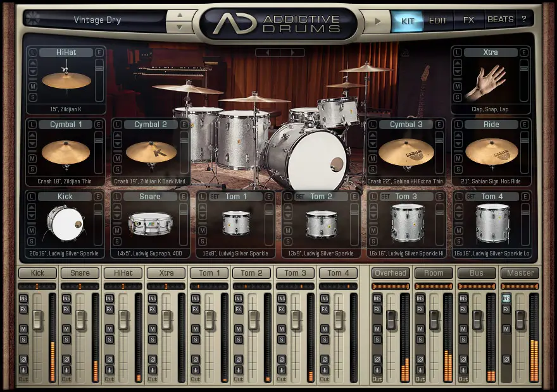The width and height of the screenshot is (557, 392).
Task: Click Kick slot down arrow for next sample
Action: click(32, 216)
